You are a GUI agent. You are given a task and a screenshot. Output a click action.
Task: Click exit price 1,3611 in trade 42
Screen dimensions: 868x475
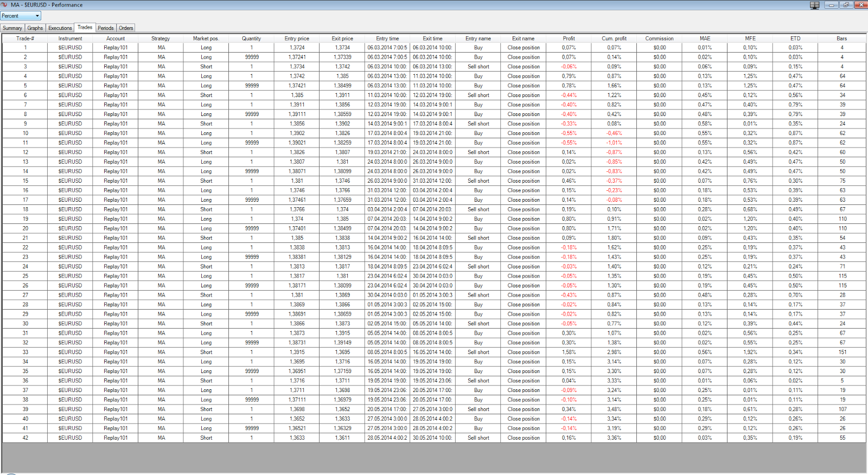point(342,438)
